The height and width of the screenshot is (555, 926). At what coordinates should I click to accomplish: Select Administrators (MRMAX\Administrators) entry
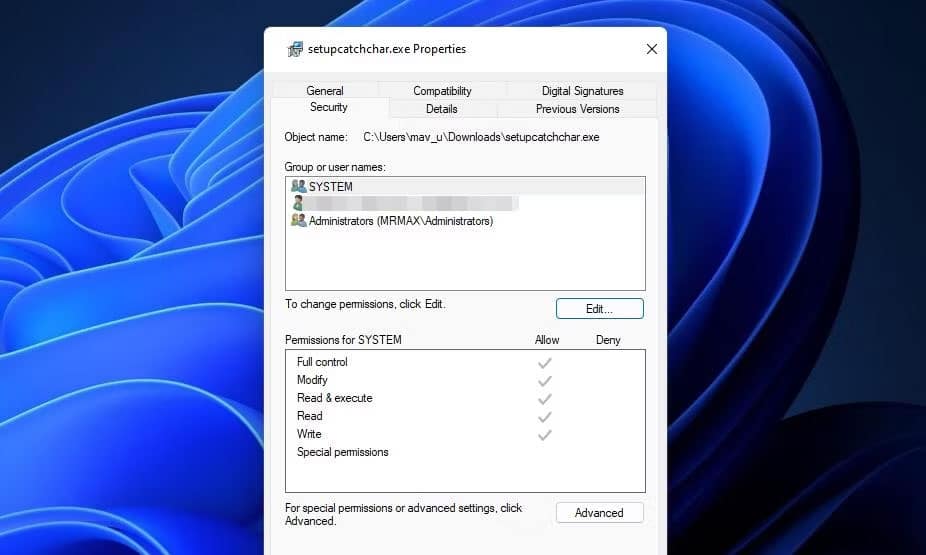[x=465, y=221]
